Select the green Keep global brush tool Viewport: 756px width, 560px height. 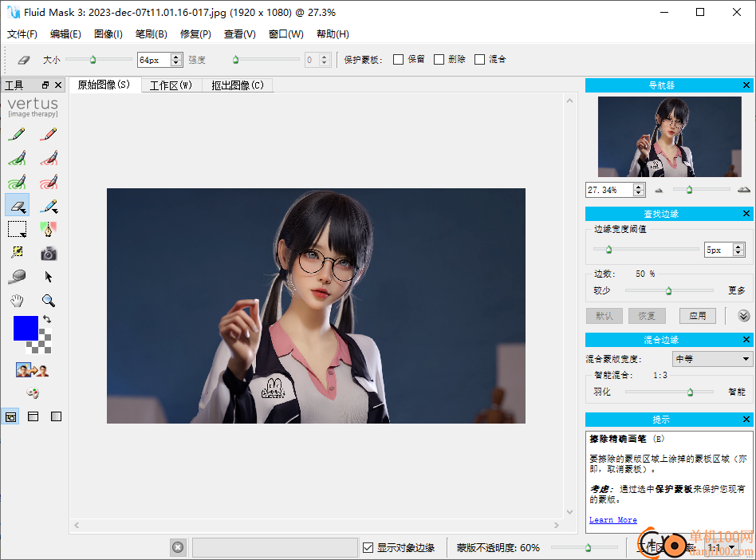17,182
